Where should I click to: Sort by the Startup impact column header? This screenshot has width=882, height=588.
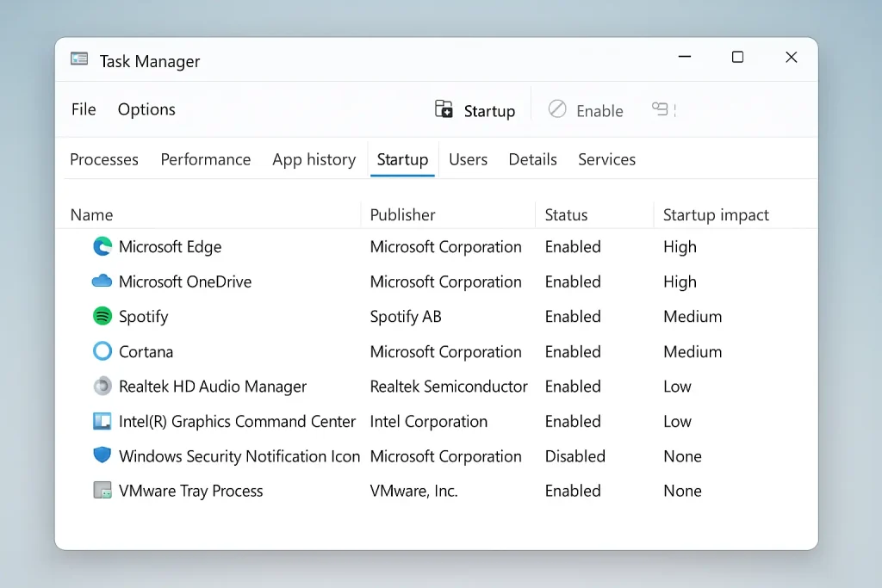[x=716, y=214]
